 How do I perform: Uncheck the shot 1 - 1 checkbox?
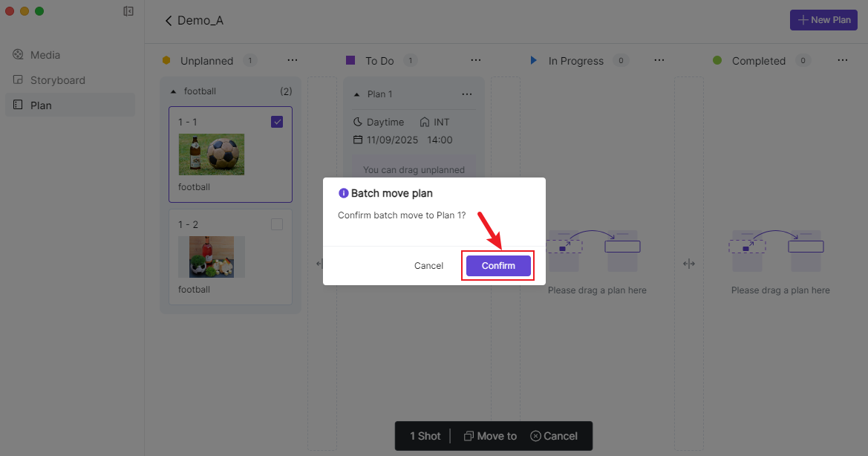coord(277,122)
